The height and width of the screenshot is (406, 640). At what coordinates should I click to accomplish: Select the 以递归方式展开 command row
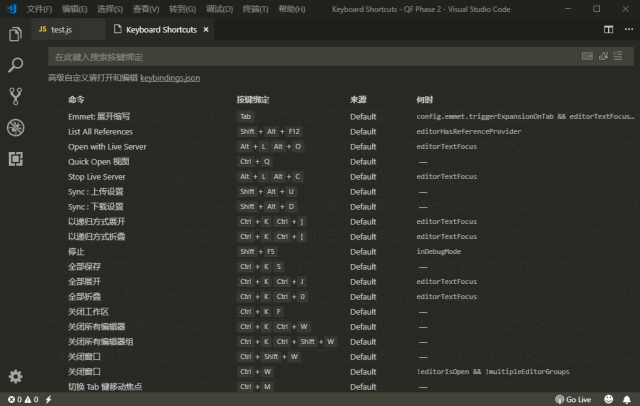point(342,222)
